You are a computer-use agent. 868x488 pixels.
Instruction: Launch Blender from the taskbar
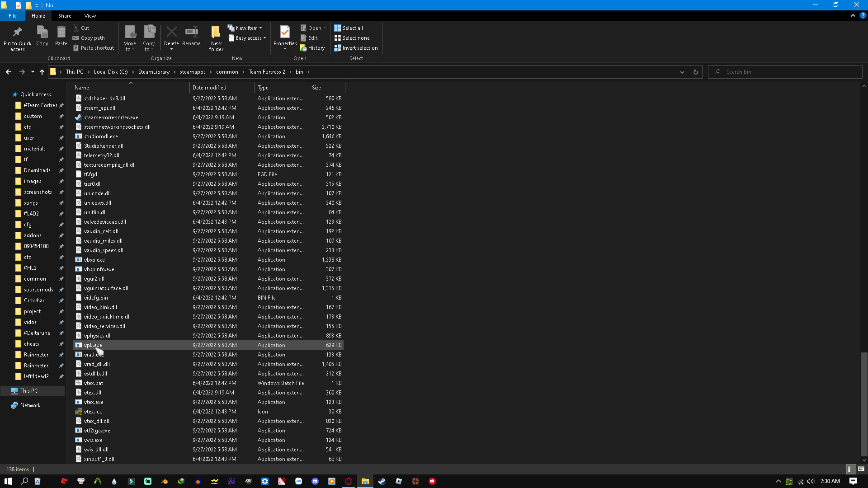[164, 481]
